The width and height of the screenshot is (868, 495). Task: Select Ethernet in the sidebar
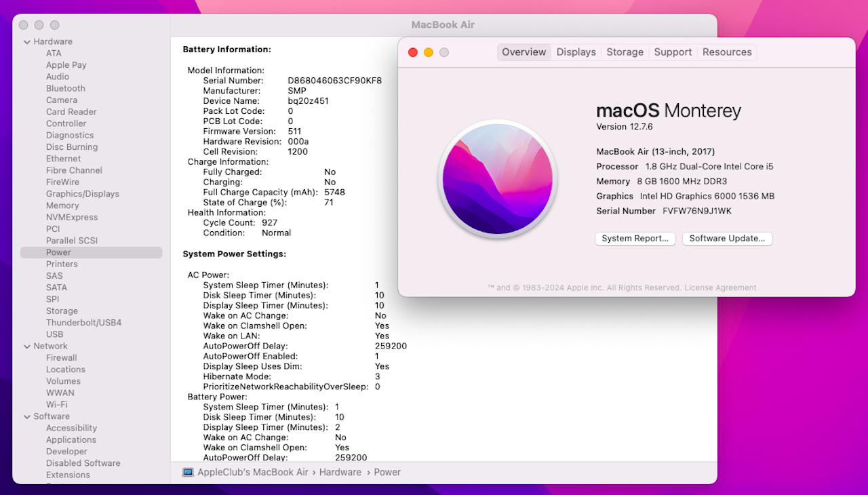point(63,159)
